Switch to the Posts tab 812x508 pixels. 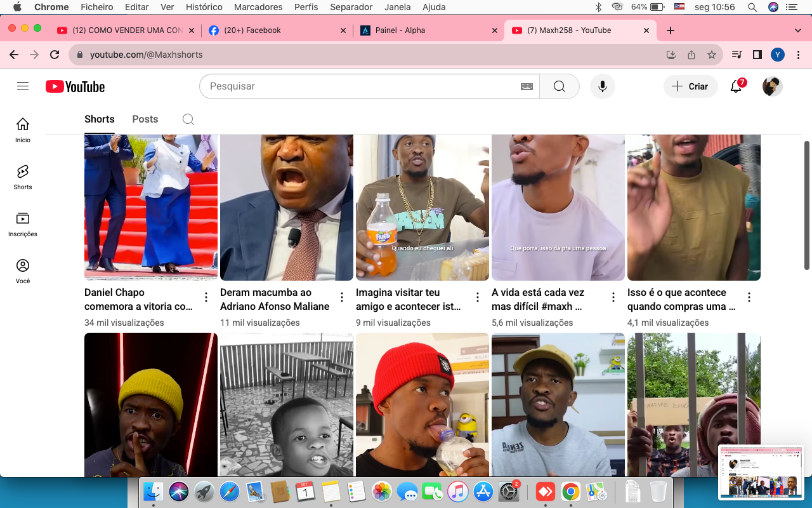(145, 119)
